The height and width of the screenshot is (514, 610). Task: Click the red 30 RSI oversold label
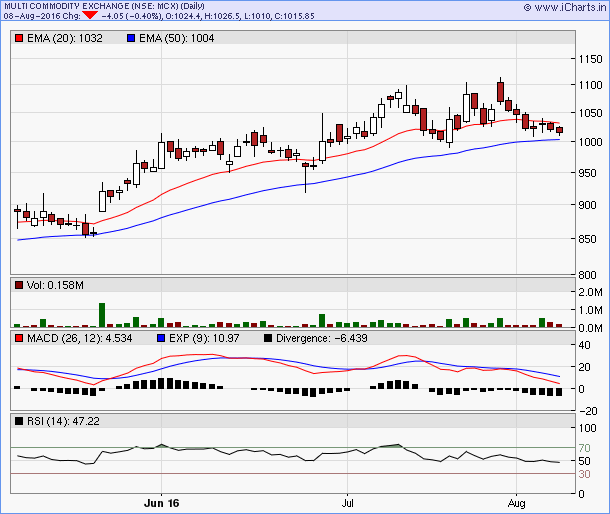tap(584, 474)
